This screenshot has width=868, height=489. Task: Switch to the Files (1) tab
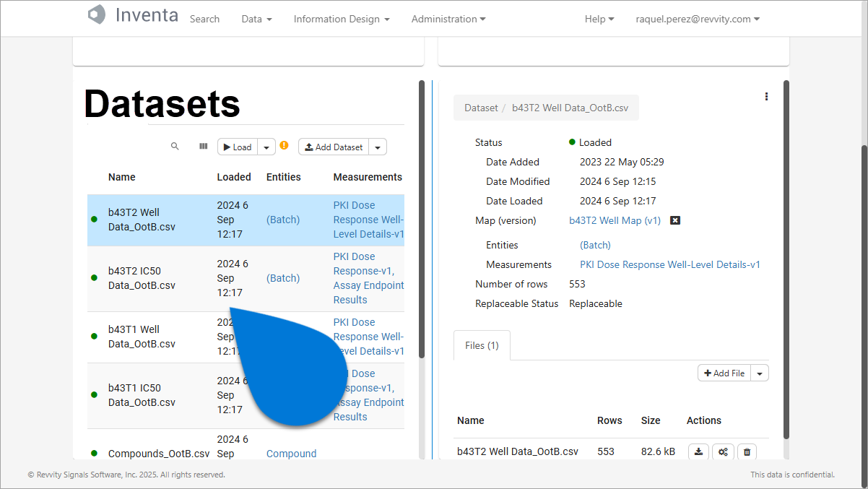click(x=481, y=345)
